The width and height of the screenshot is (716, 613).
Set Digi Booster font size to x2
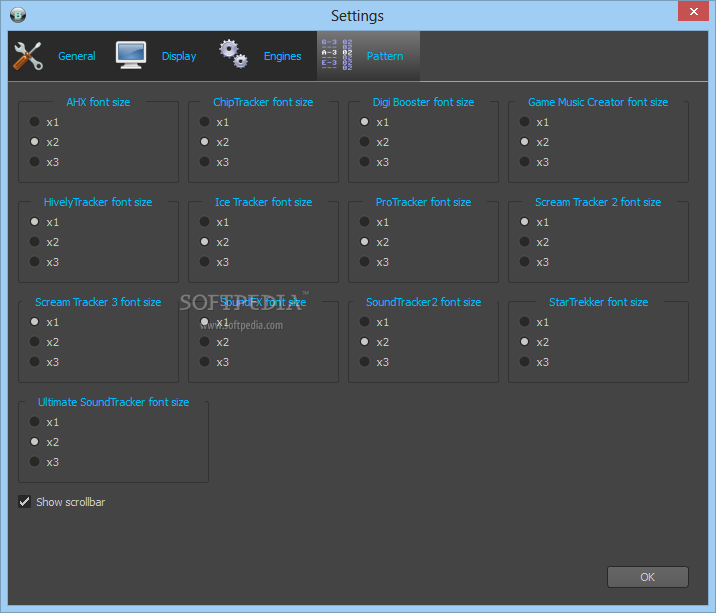click(x=364, y=142)
